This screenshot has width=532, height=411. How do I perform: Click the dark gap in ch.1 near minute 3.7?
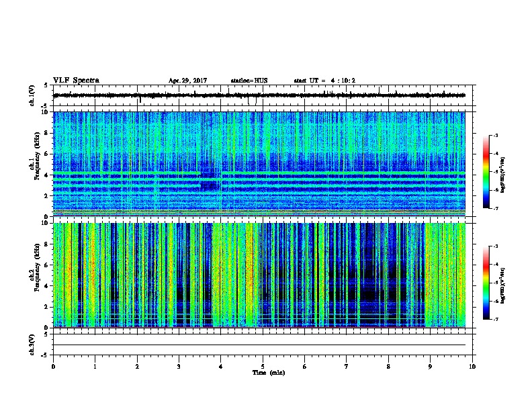(210, 181)
